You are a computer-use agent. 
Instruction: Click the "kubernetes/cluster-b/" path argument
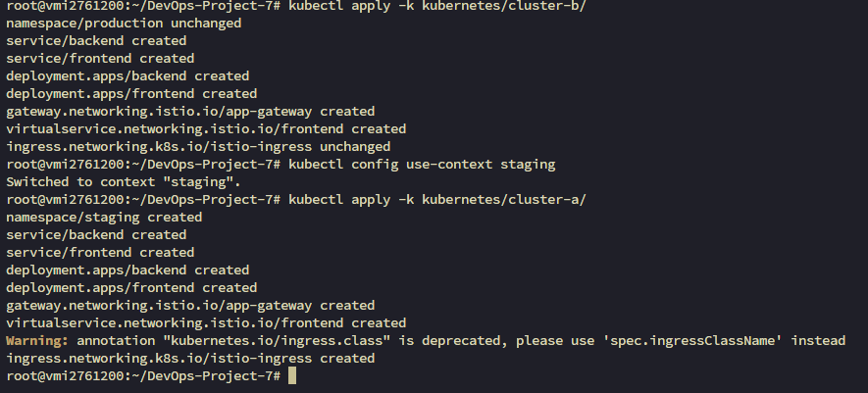click(504, 6)
